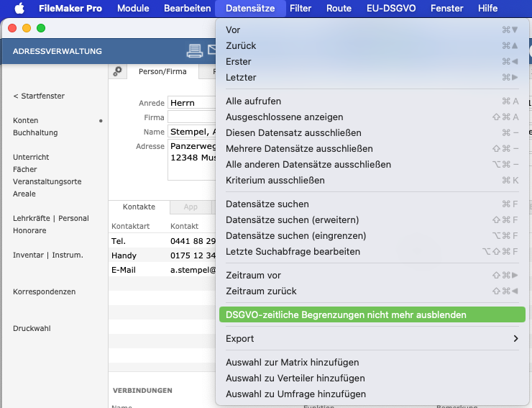
Task: Choose Zeitraum zurück
Action: point(372,291)
